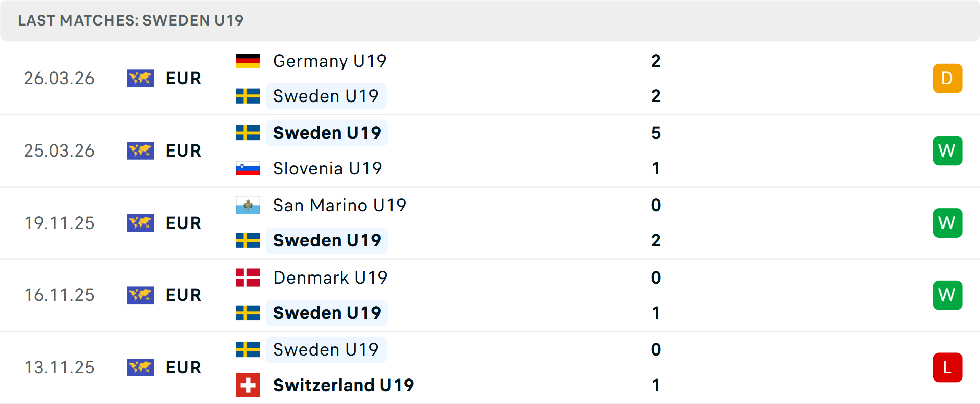This screenshot has height=404, width=980.
Task: Click the W badge for Slovenia match
Action: pyautogui.click(x=947, y=150)
